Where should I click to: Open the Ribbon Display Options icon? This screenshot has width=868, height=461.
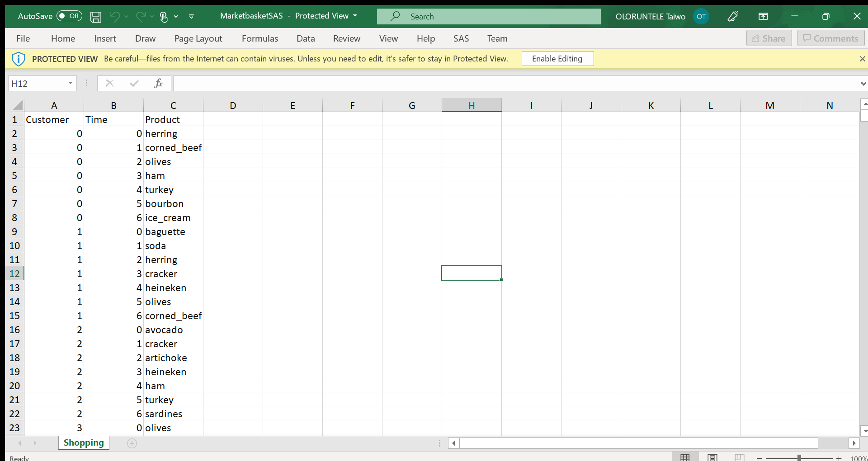pyautogui.click(x=763, y=16)
